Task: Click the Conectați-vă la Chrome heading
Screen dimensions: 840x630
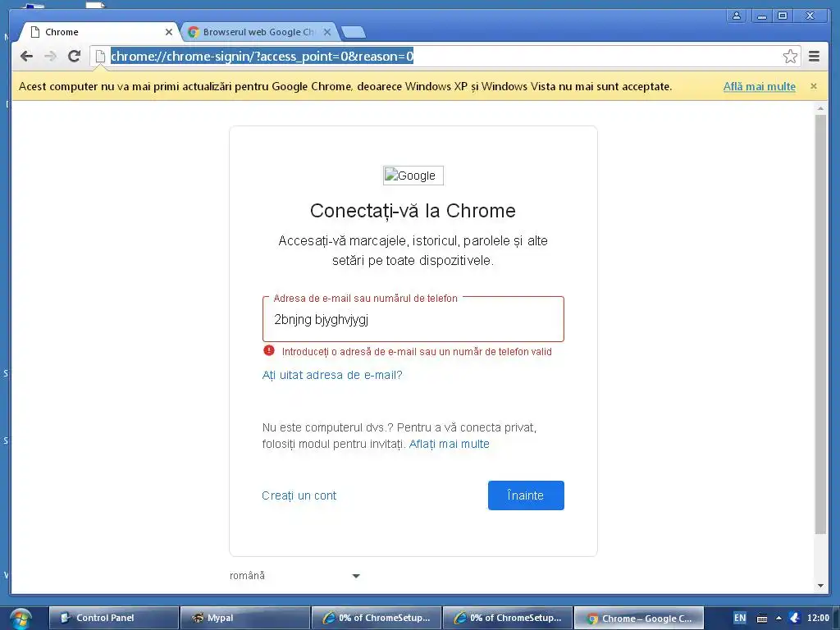Action: click(x=413, y=211)
